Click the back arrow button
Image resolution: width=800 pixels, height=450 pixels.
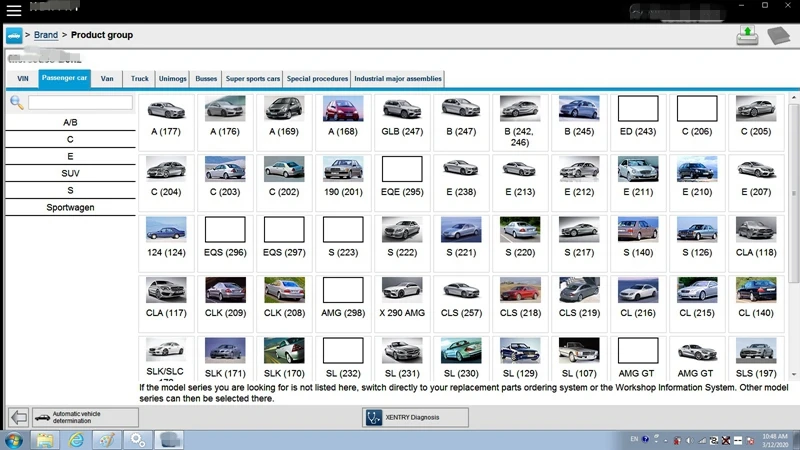coord(18,417)
